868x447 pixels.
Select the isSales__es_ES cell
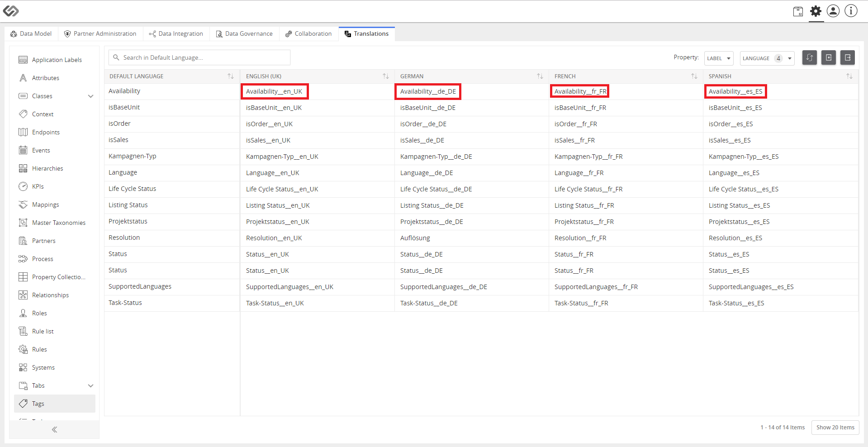tap(780, 140)
